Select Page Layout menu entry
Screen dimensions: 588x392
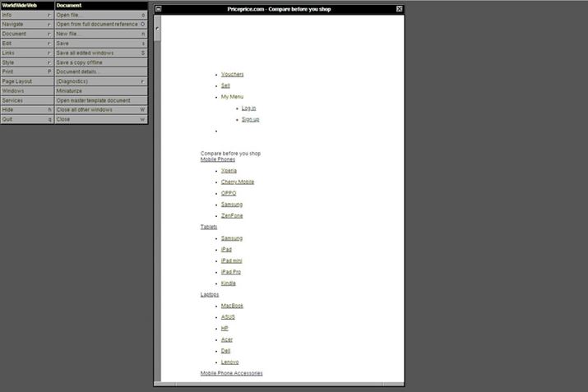pyautogui.click(x=27, y=81)
